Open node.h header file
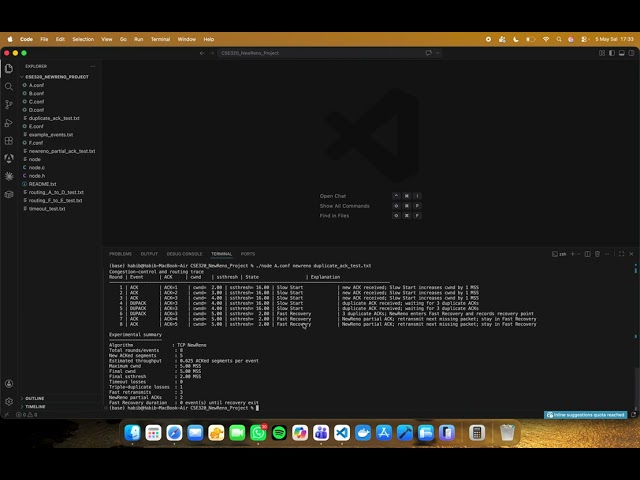Viewport: 640px width, 480px height. point(37,176)
